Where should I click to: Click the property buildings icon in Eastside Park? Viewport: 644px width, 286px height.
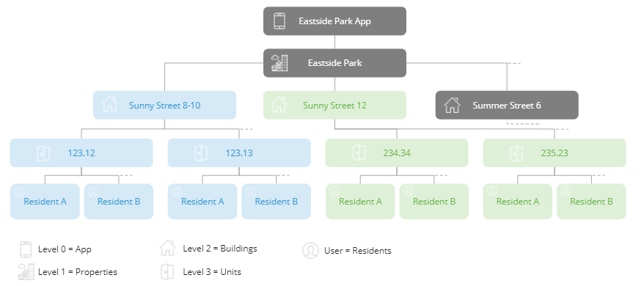tap(279, 63)
